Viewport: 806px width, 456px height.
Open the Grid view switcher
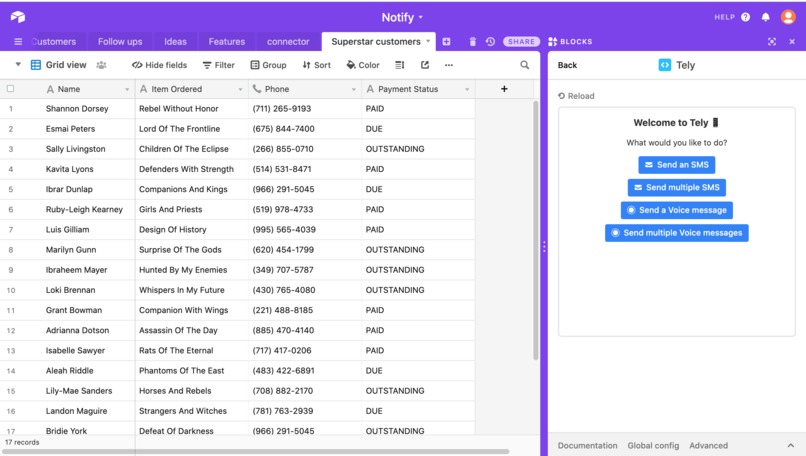(59, 65)
